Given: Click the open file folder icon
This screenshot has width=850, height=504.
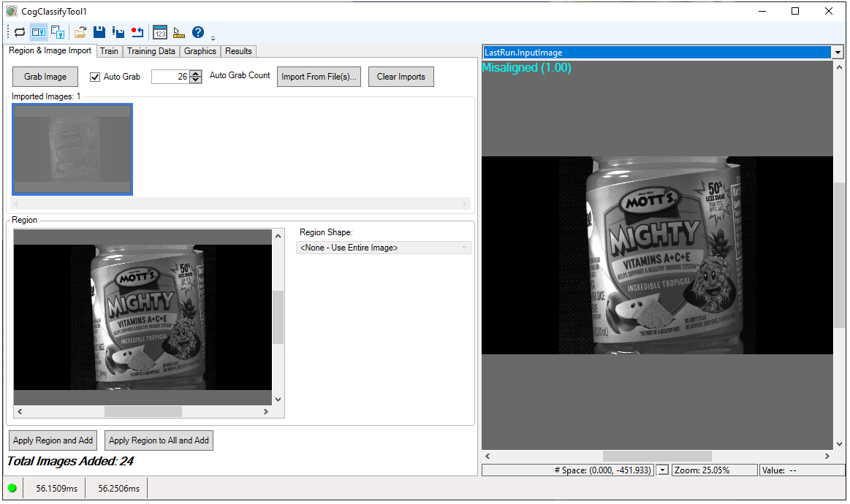Looking at the screenshot, I should (80, 32).
